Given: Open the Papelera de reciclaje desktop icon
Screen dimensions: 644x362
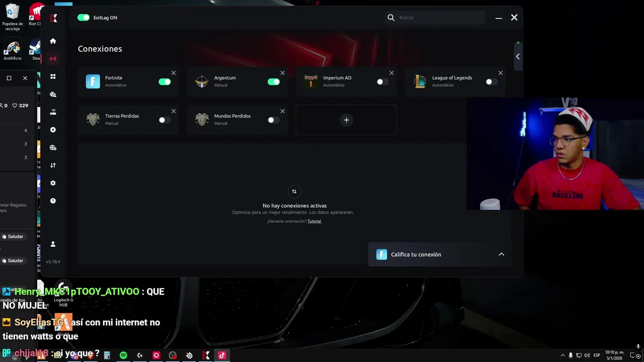Looking at the screenshot, I should (x=13, y=17).
